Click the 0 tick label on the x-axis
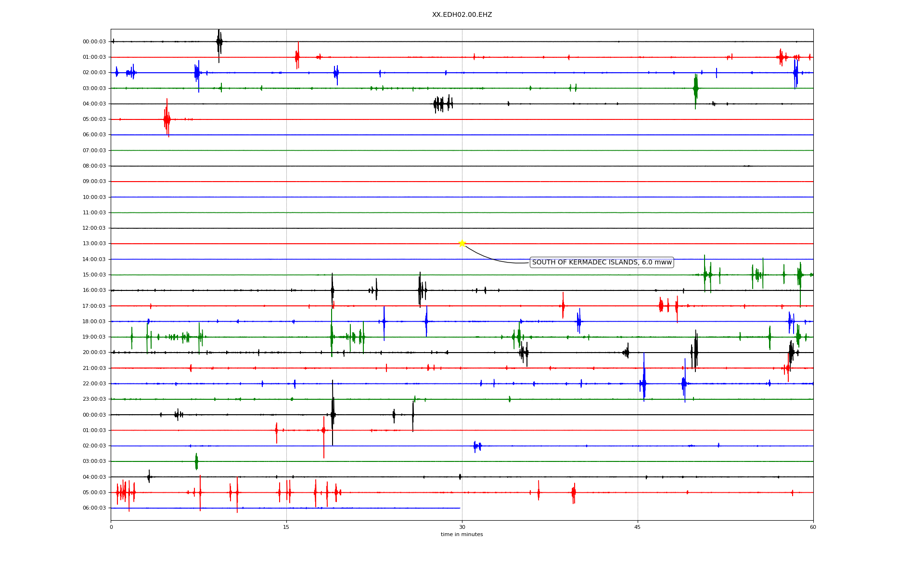 pos(111,527)
